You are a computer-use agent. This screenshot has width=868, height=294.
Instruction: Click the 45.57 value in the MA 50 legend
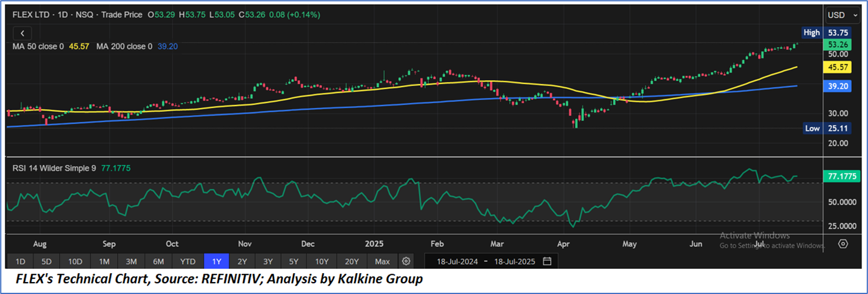pos(79,46)
